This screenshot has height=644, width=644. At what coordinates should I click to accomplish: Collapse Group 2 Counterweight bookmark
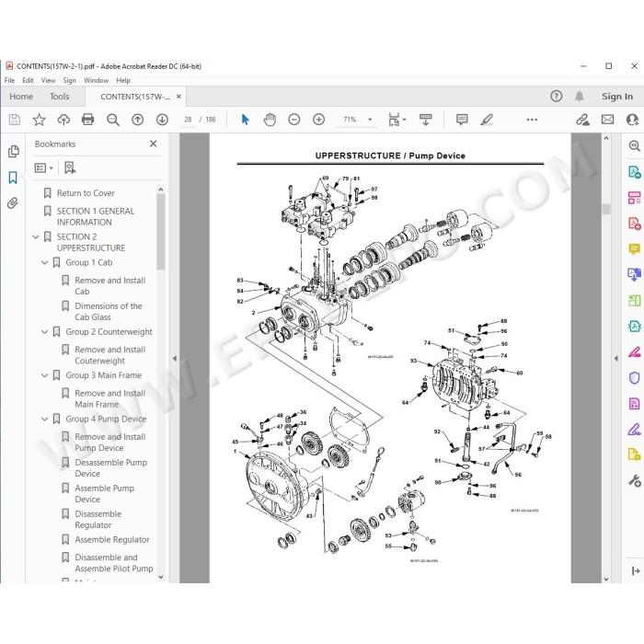click(x=45, y=332)
